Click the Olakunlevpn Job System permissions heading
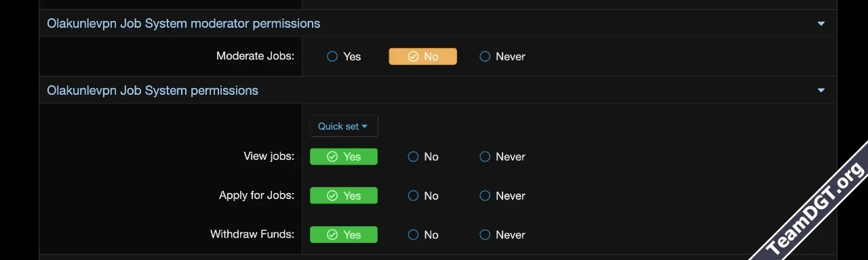 point(153,91)
